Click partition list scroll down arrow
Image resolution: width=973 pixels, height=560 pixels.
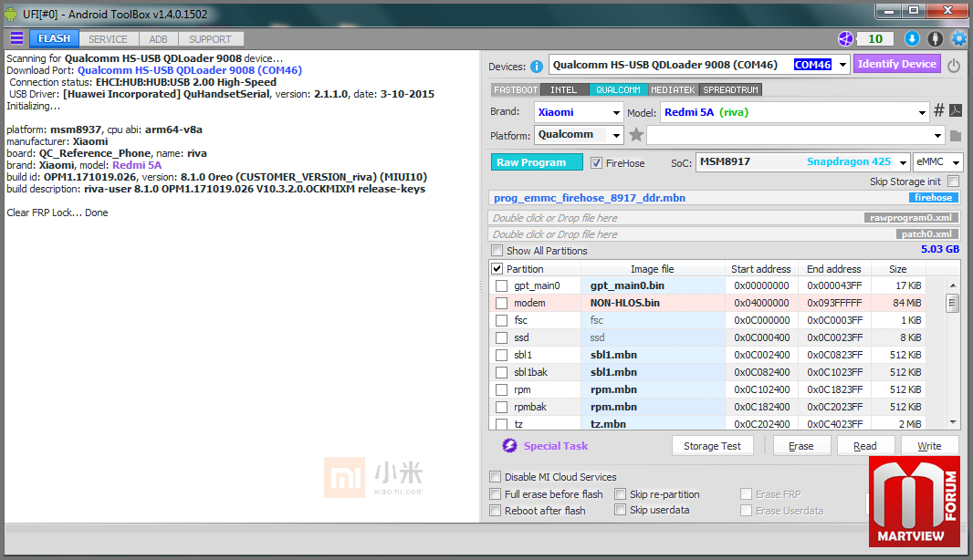click(953, 422)
